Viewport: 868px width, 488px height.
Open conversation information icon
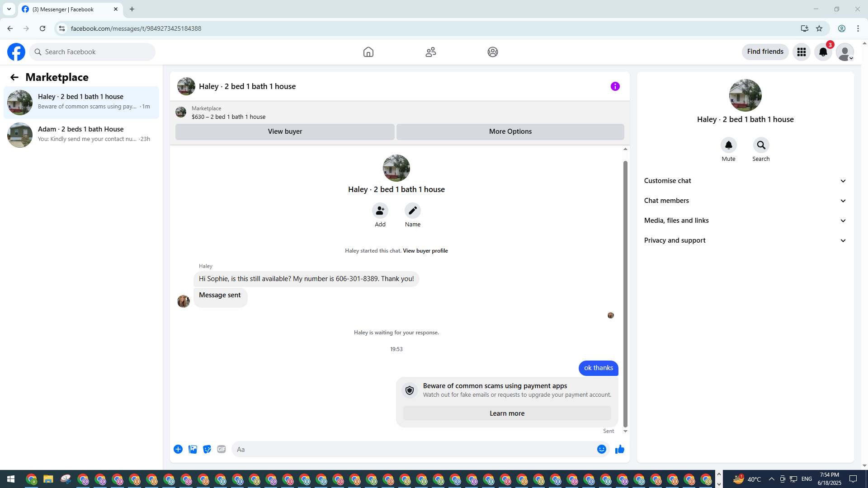click(615, 86)
